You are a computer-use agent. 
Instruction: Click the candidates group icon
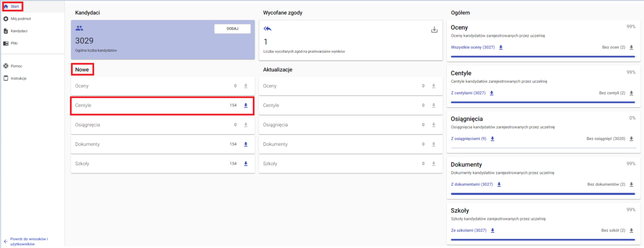point(79,29)
